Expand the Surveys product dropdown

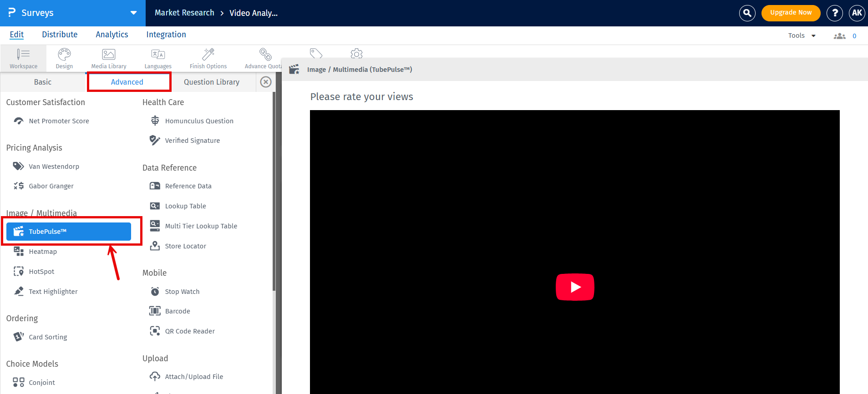coord(133,13)
